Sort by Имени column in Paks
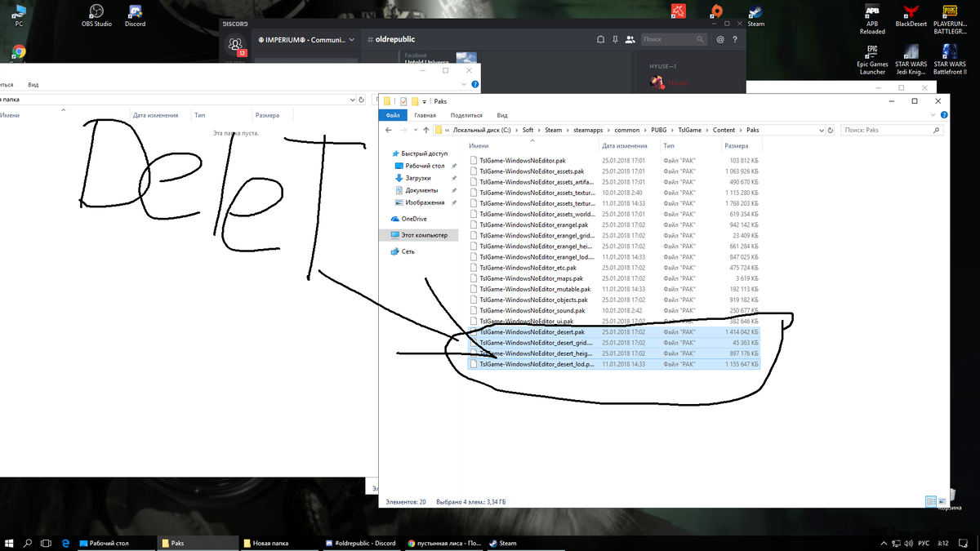The image size is (980, 551). coord(532,146)
